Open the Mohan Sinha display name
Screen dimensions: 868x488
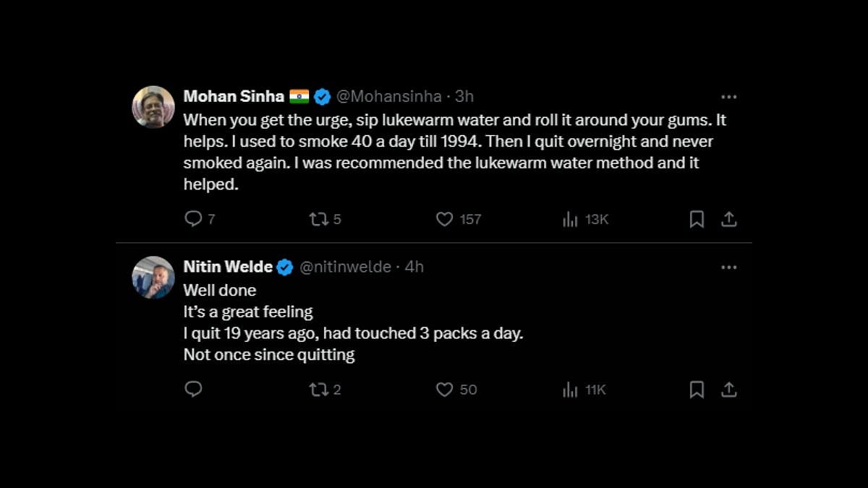[x=234, y=96]
